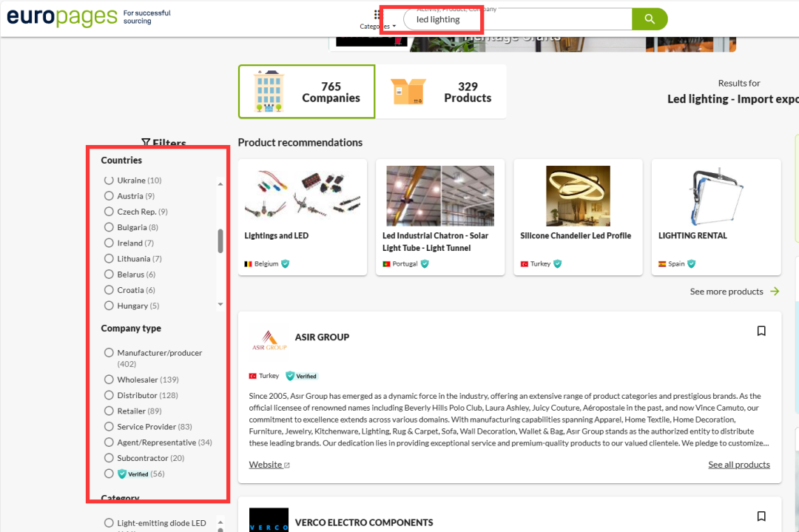
Task: Click the Filters funnel icon
Action: (146, 143)
